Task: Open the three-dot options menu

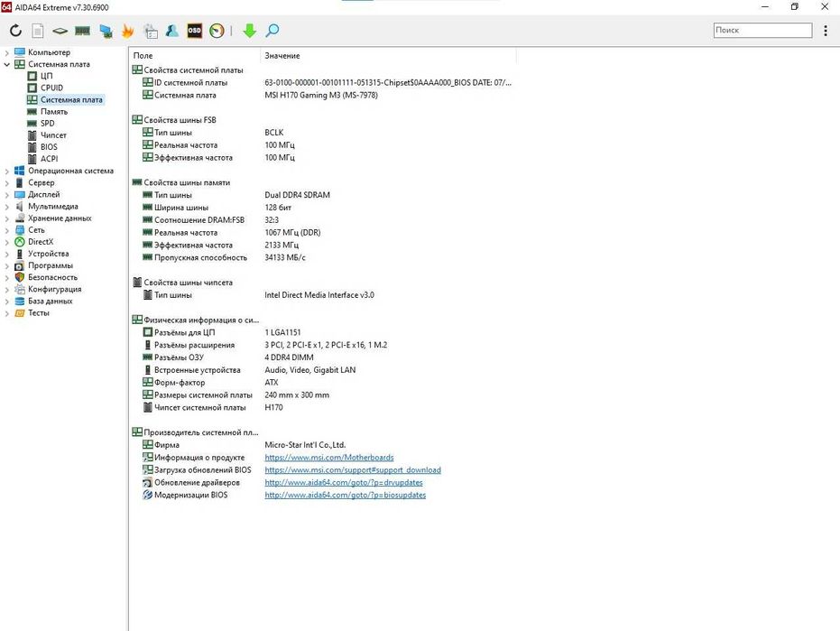Action: pos(826,31)
